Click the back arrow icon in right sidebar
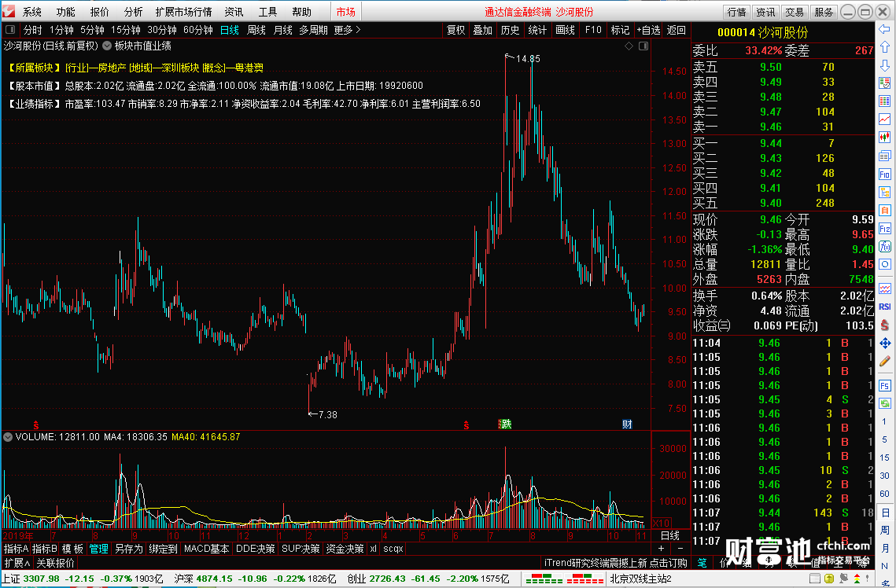The width and height of the screenshot is (896, 588). tap(884, 29)
